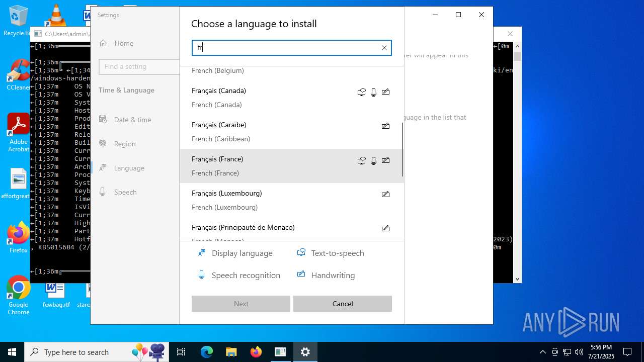644x362 pixels.
Task: Open the notification center
Action: tap(627, 352)
